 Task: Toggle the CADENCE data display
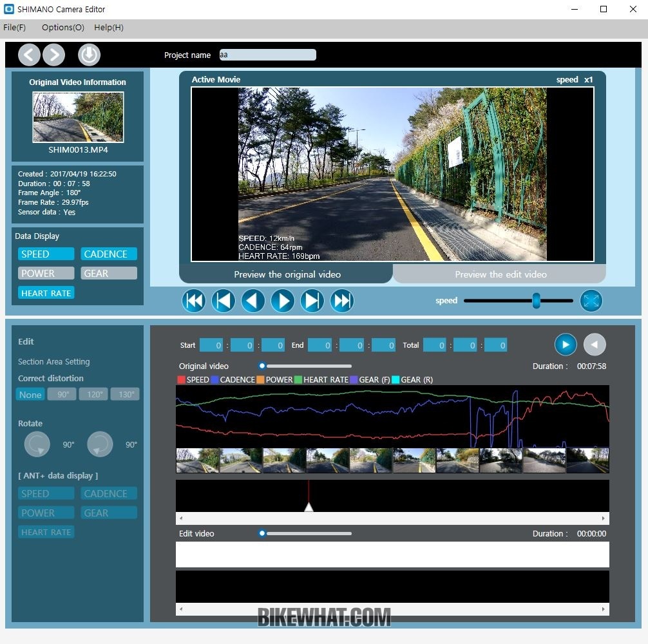pos(109,254)
